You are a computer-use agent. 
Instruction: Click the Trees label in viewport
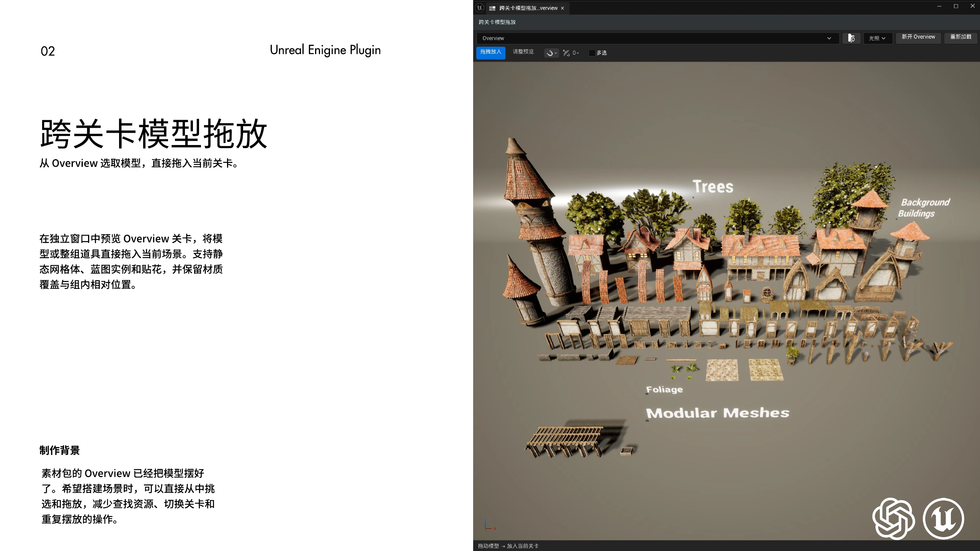tap(713, 187)
